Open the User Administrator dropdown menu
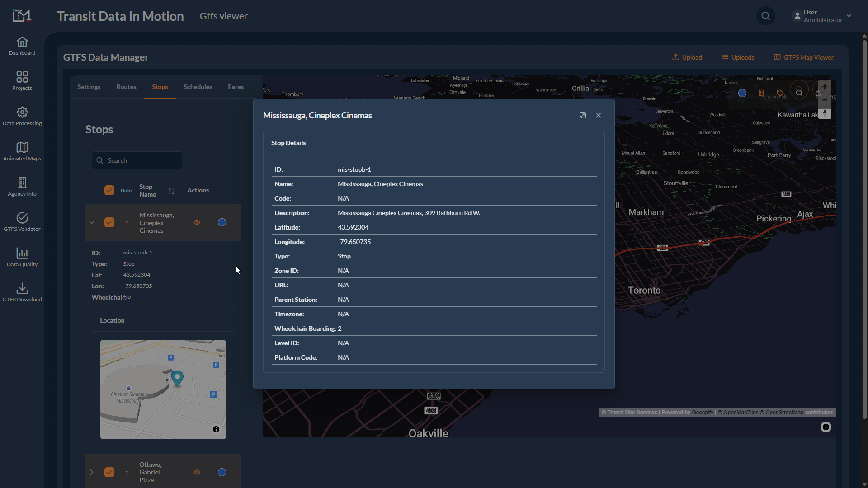 pyautogui.click(x=822, y=16)
